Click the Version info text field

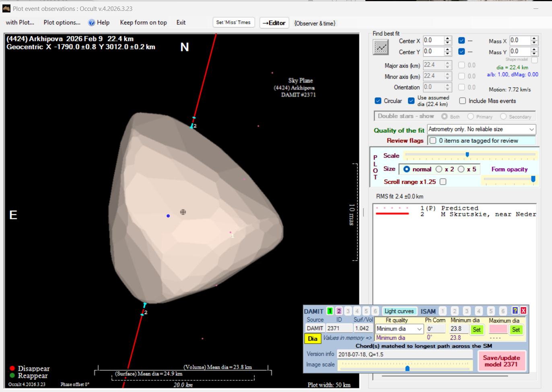click(x=404, y=354)
